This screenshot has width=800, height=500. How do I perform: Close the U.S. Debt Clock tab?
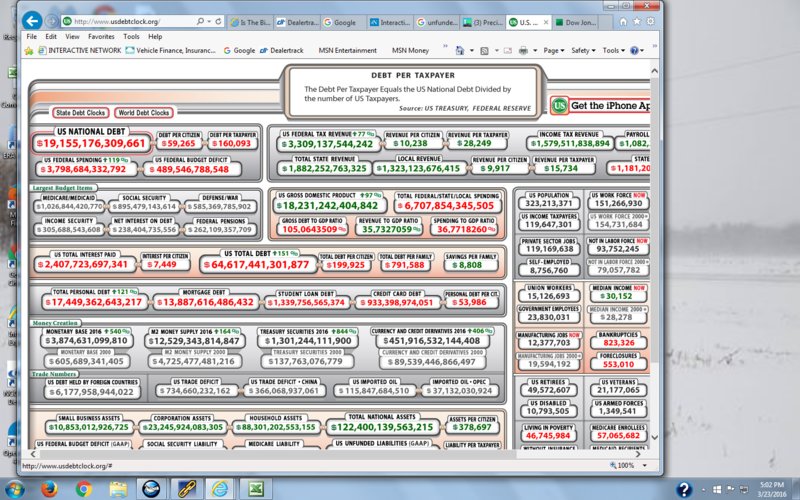[546, 22]
